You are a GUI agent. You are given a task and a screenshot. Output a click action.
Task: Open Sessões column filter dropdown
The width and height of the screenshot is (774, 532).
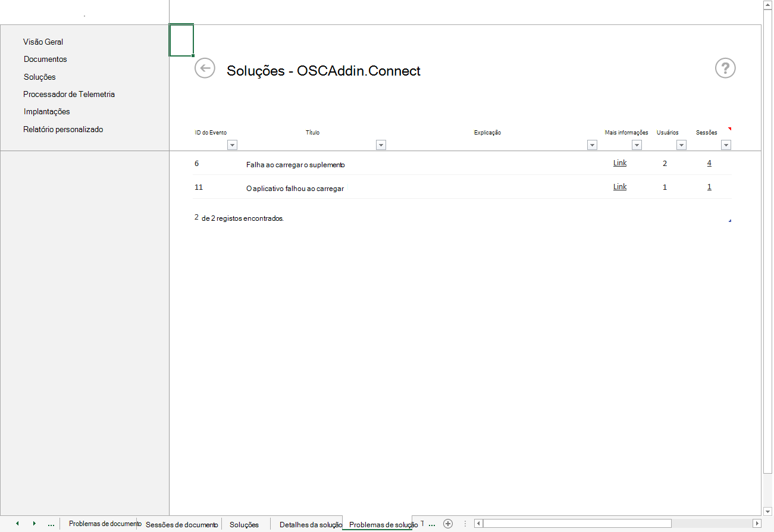pos(726,145)
